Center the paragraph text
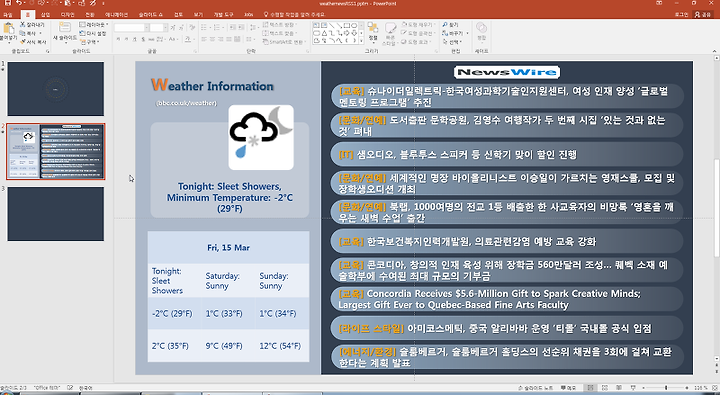The image size is (720, 395). [x=213, y=39]
